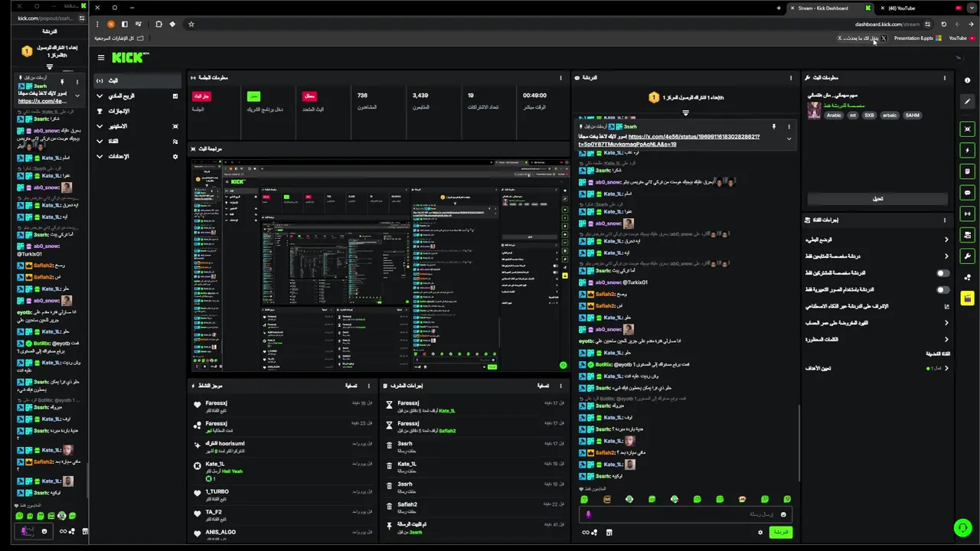Open the activity feed panel three-dot menu
The width and height of the screenshot is (980, 551).
(x=368, y=386)
